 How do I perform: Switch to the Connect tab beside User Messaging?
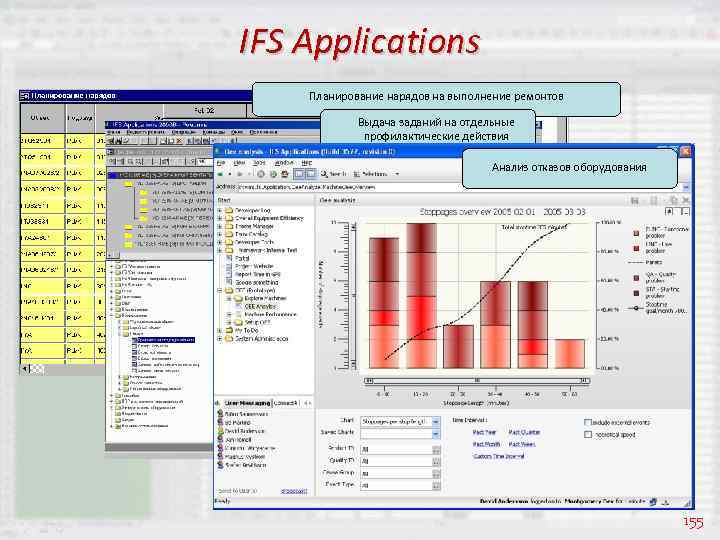point(286,403)
